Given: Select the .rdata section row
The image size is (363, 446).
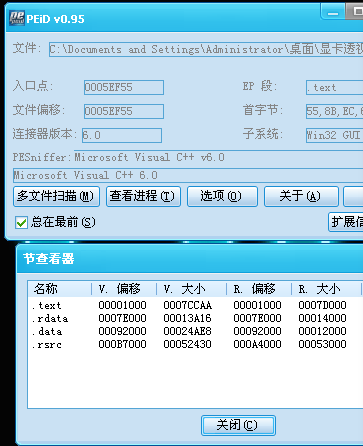Looking at the screenshot, I should pos(195,318).
